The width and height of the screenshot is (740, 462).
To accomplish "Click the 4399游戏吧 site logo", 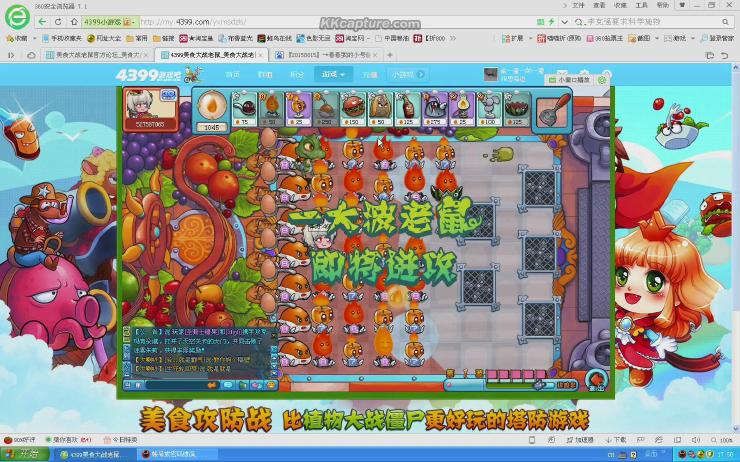I will point(159,75).
